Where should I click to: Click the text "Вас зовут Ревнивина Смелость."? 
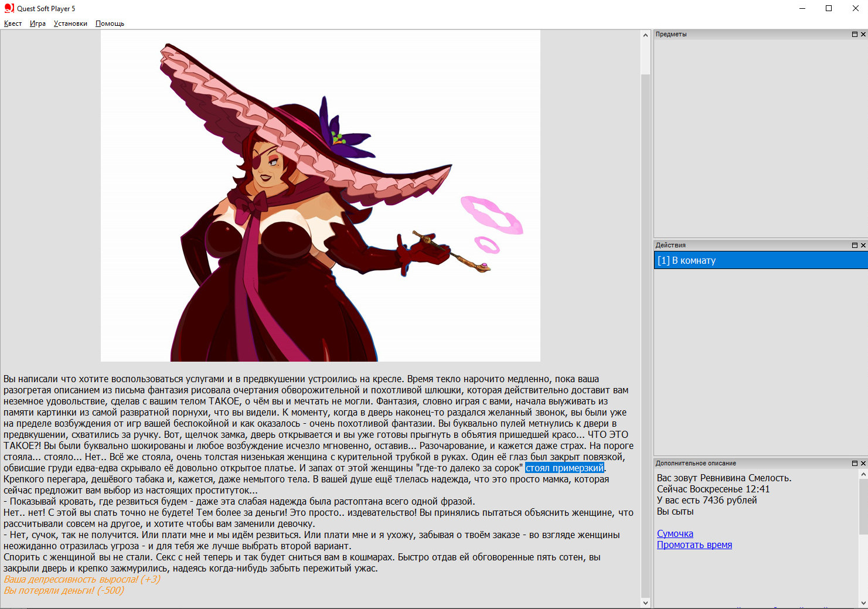pos(724,478)
